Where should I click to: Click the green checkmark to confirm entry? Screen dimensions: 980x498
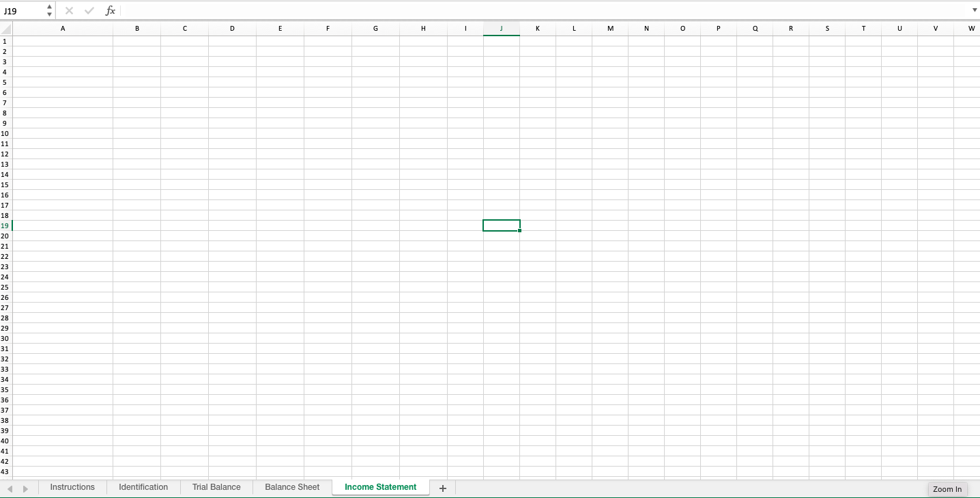click(89, 10)
